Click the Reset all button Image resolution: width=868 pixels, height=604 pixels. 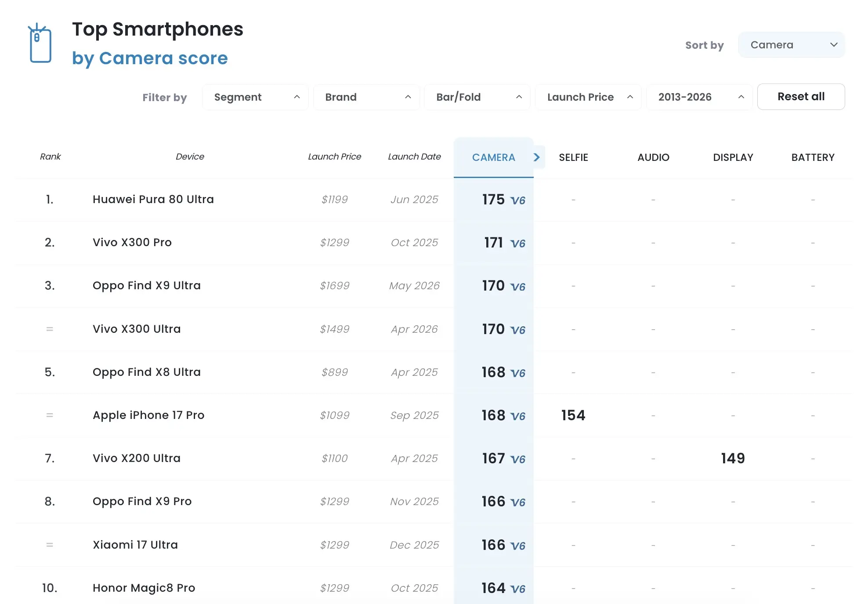[801, 97]
